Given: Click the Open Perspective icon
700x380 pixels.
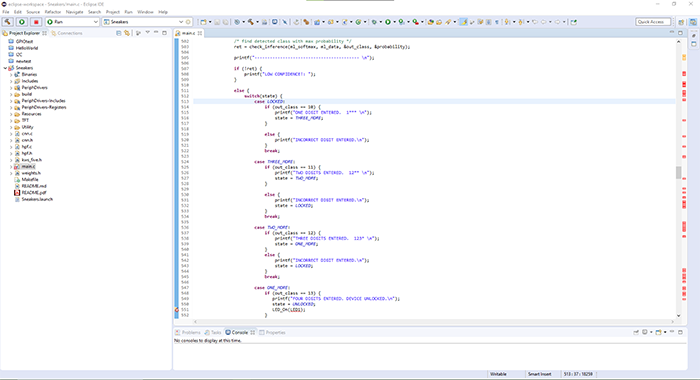Looking at the screenshot, I should 681,22.
